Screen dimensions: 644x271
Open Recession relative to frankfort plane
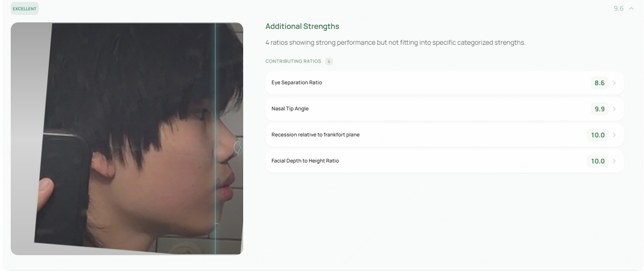315,135
